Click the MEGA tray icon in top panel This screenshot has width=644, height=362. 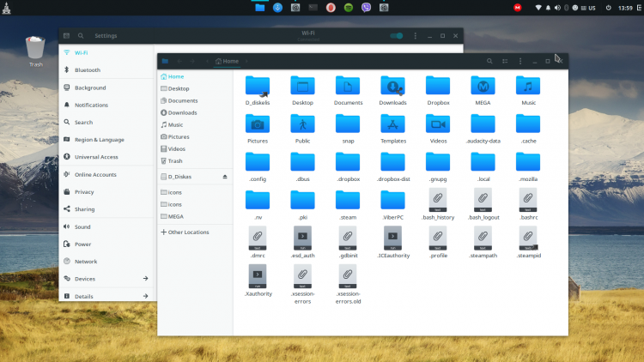point(518,8)
